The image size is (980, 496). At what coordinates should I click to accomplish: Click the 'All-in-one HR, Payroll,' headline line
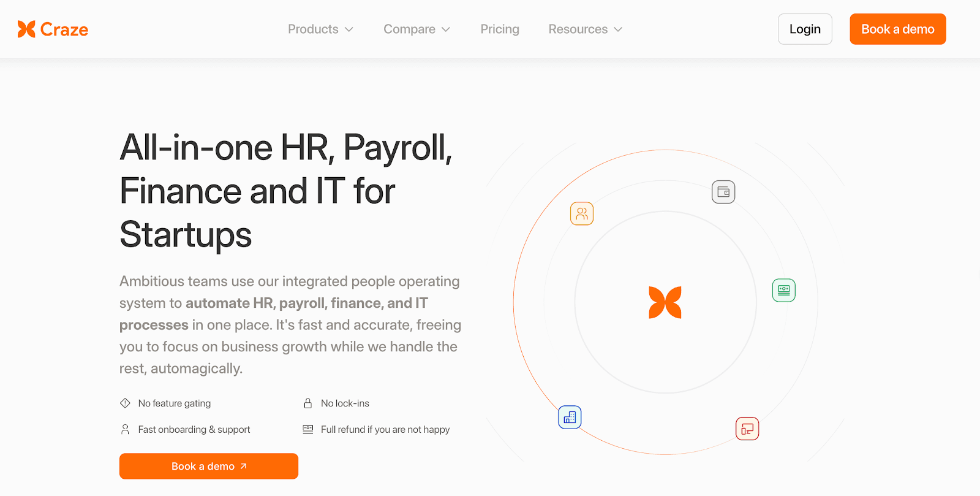coord(286,148)
